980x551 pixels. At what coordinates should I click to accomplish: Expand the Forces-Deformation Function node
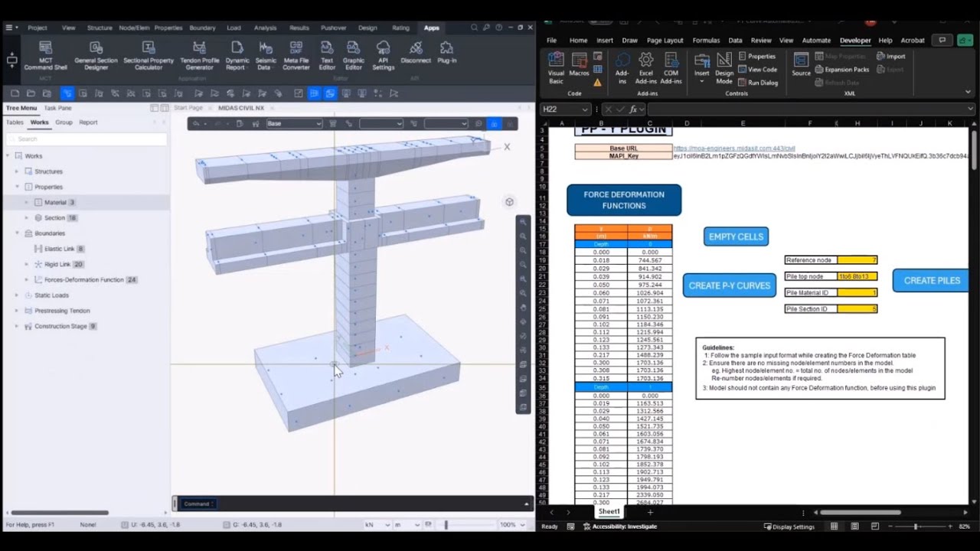(26, 280)
